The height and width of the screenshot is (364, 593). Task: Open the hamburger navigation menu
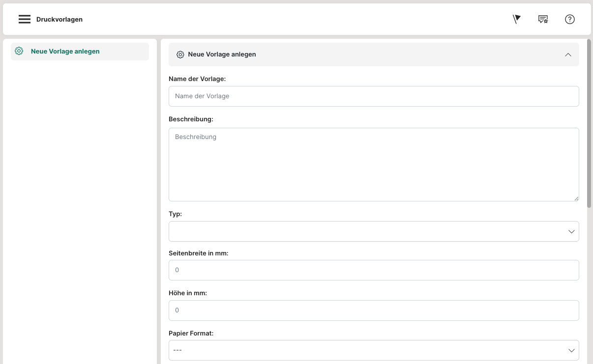click(x=25, y=20)
